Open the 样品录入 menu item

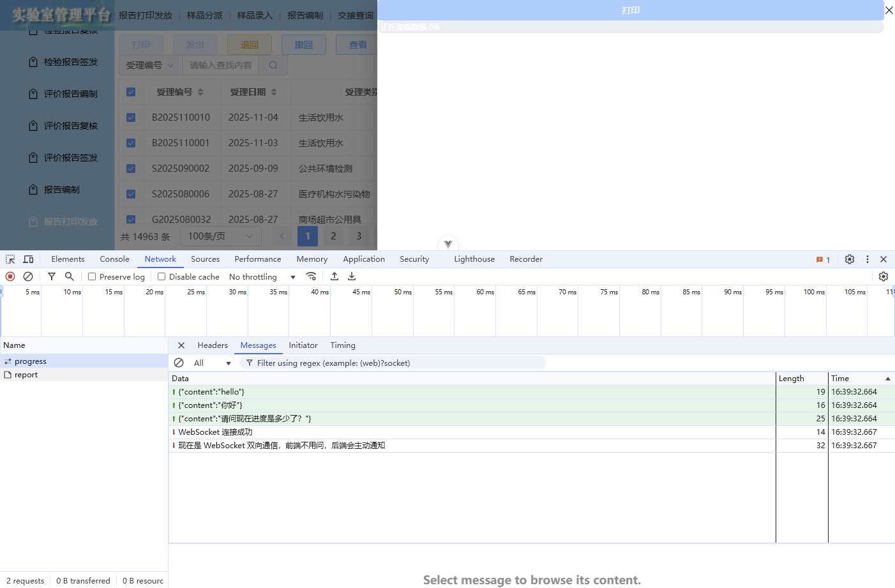[x=254, y=15]
